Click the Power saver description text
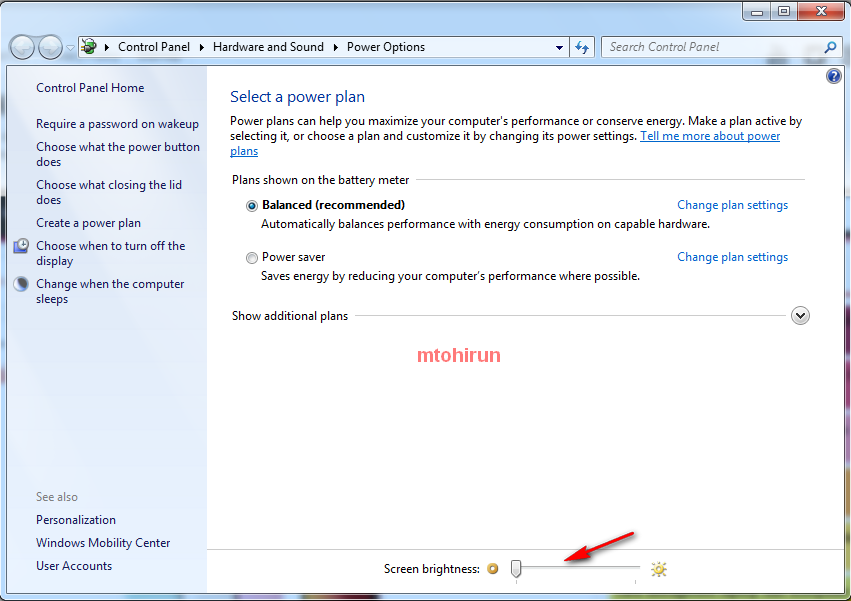The width and height of the screenshot is (851, 601). click(450, 276)
